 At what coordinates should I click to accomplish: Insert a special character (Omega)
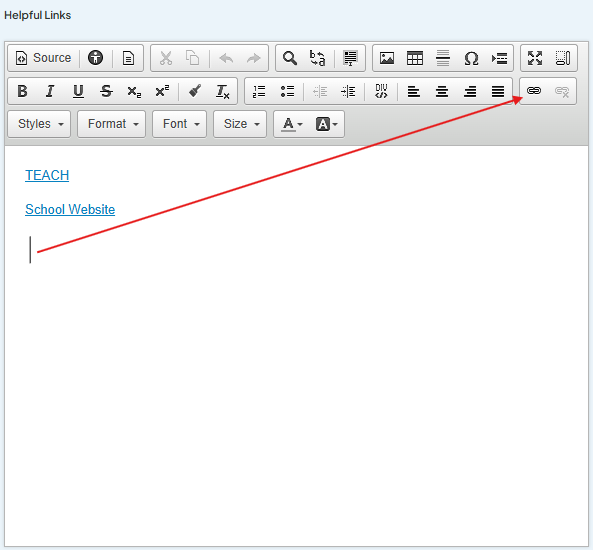[x=471, y=58]
